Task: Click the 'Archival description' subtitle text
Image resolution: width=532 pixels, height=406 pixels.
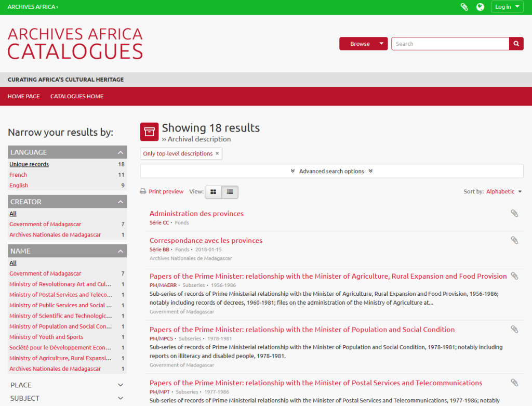Action: (199, 139)
